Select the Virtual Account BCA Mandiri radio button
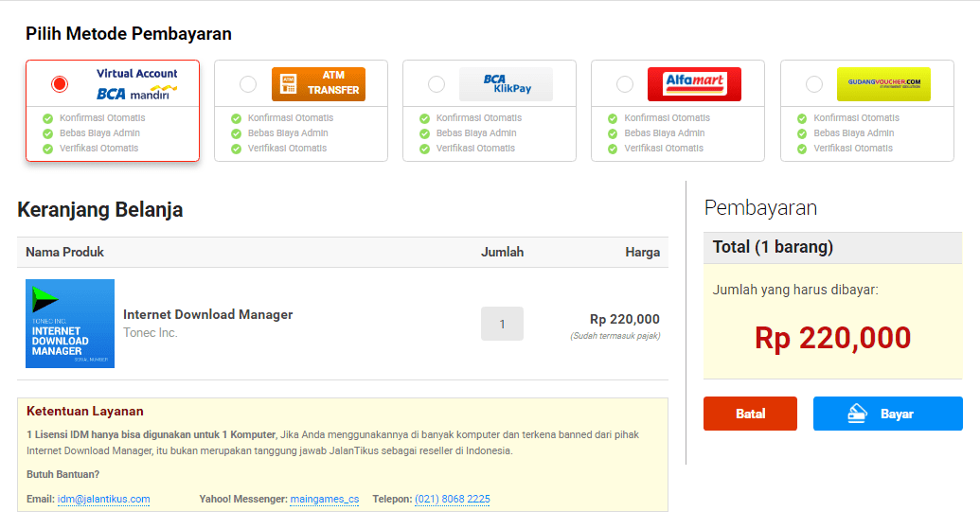The image size is (980, 529). (60, 83)
